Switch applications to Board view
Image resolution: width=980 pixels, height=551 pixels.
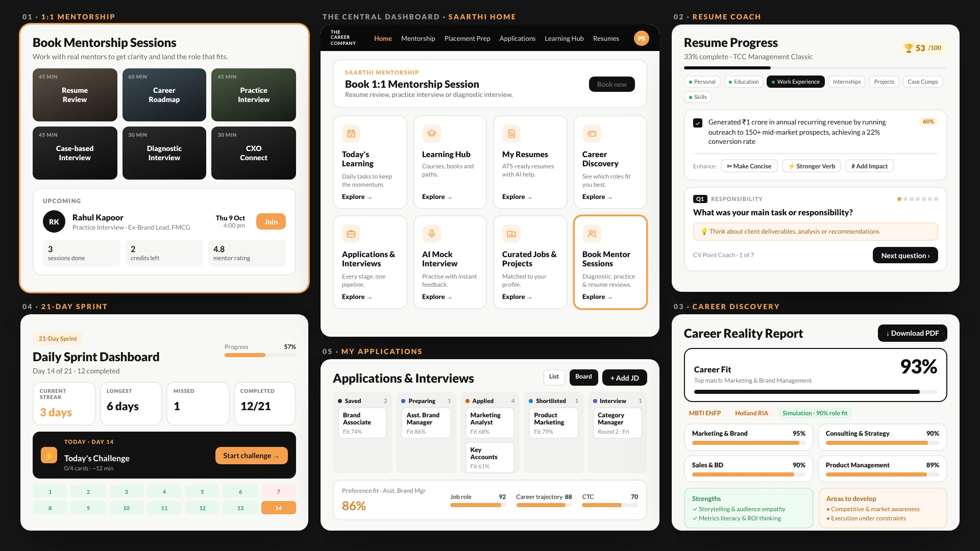pos(583,377)
